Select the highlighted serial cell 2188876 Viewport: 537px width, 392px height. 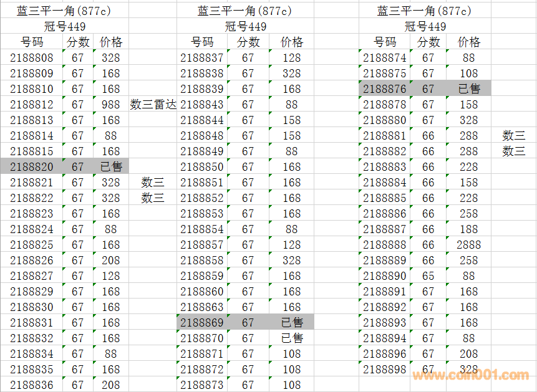384,89
